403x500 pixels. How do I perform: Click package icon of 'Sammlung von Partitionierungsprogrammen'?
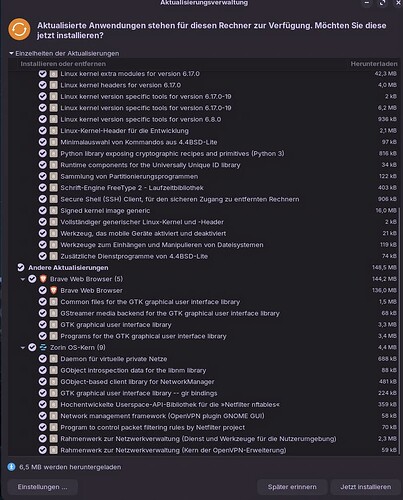(x=53, y=176)
